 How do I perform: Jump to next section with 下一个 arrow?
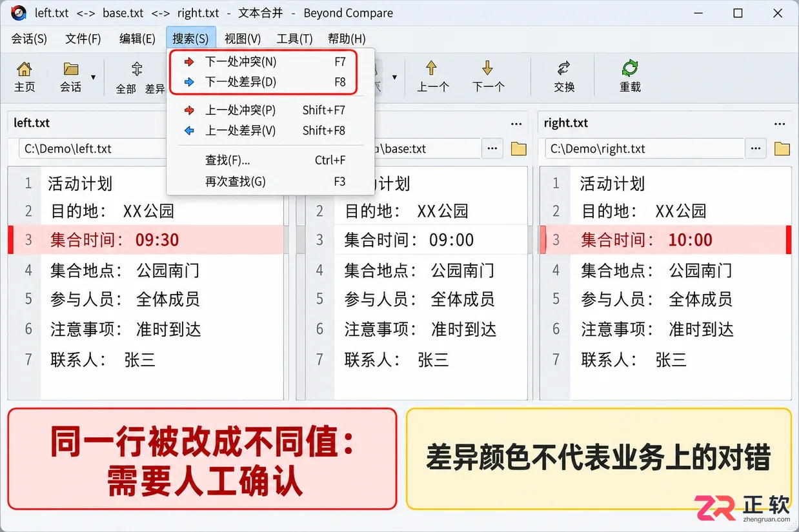click(487, 77)
